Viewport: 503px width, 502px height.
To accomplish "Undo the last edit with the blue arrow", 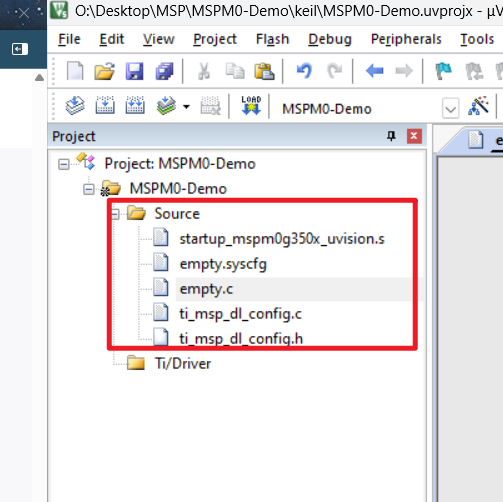I will click(x=304, y=71).
